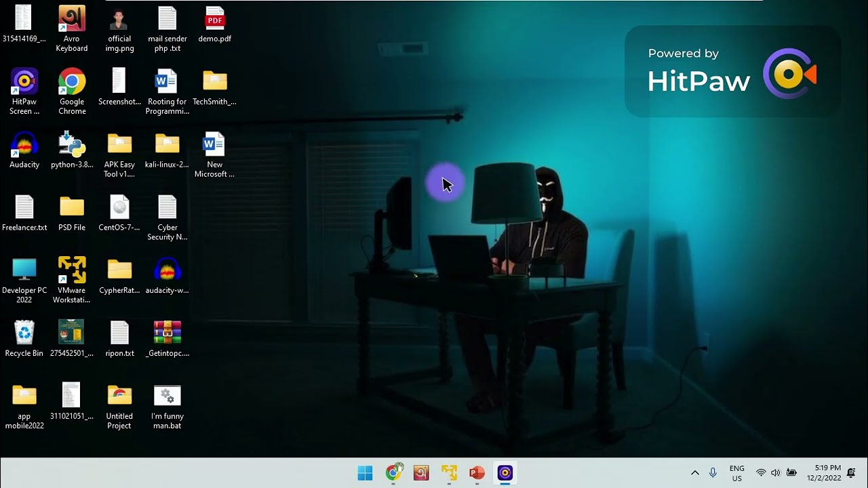Select mail sender php .txt file
Image resolution: width=868 pixels, height=488 pixels.
167,28
